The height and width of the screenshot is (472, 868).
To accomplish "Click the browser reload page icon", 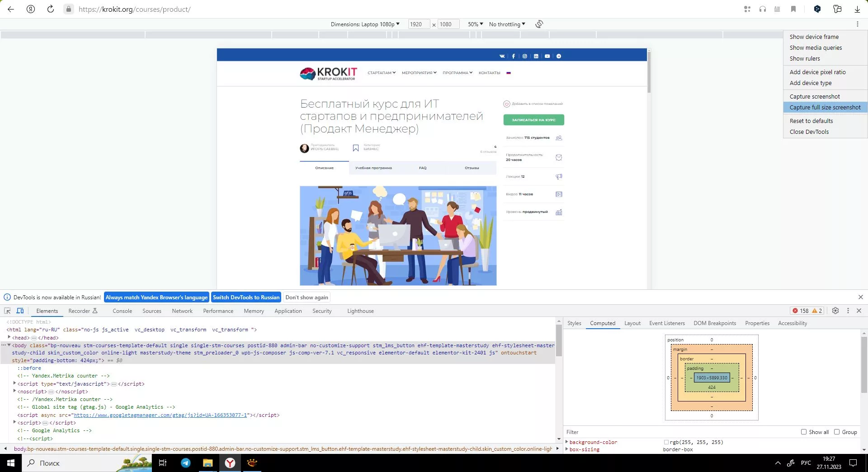I will [x=51, y=9].
